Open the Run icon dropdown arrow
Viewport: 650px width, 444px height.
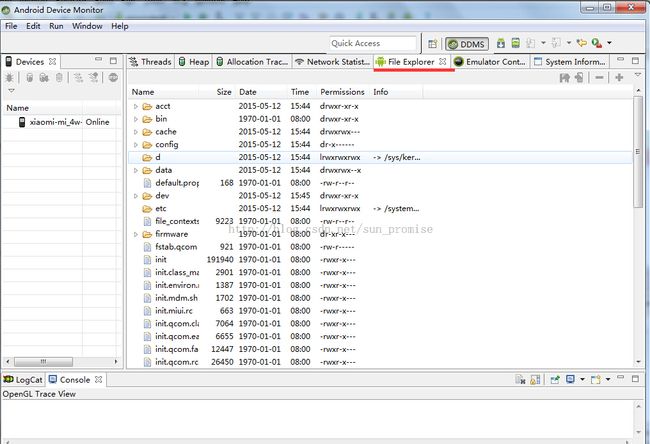[x=609, y=43]
